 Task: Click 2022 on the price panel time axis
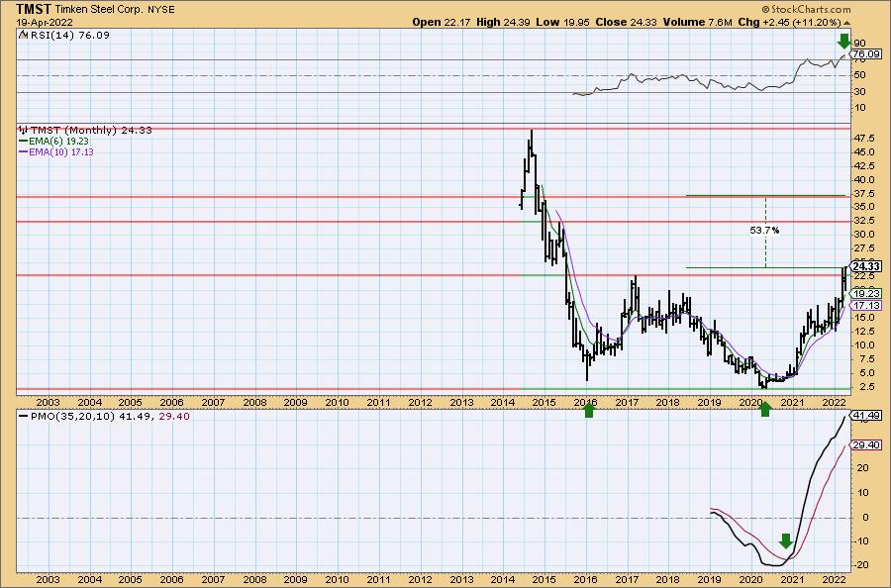835,402
